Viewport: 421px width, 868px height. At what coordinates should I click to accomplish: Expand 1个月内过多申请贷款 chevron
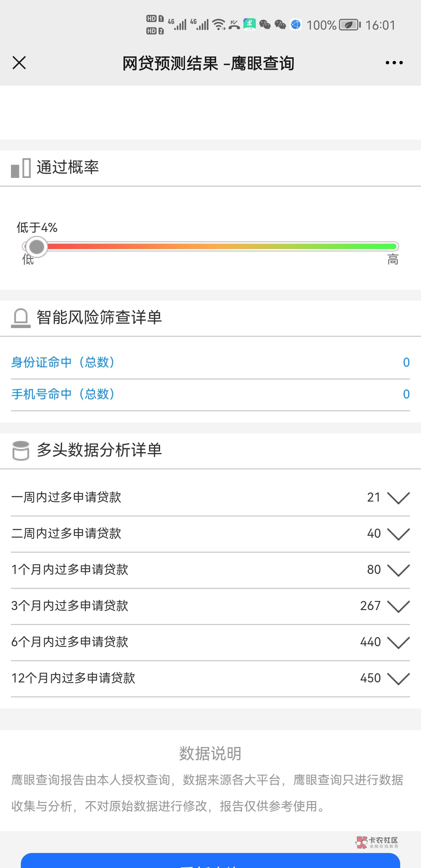coord(398,570)
